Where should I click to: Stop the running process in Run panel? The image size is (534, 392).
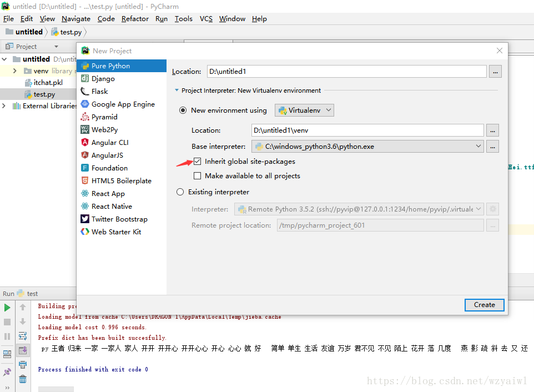(x=7, y=322)
